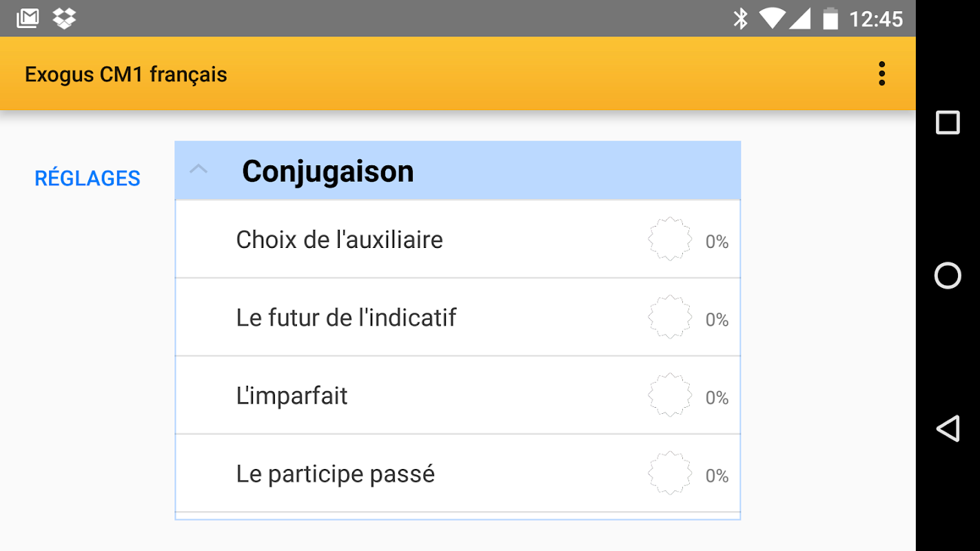
Task: Click the star badge for Le futur de l'indicatif
Action: pos(670,318)
